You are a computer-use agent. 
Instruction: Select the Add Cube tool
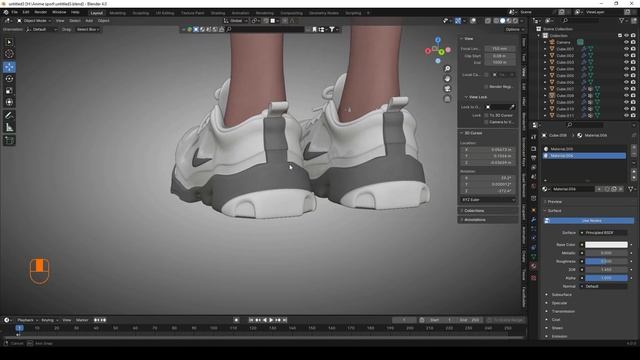click(x=9, y=140)
